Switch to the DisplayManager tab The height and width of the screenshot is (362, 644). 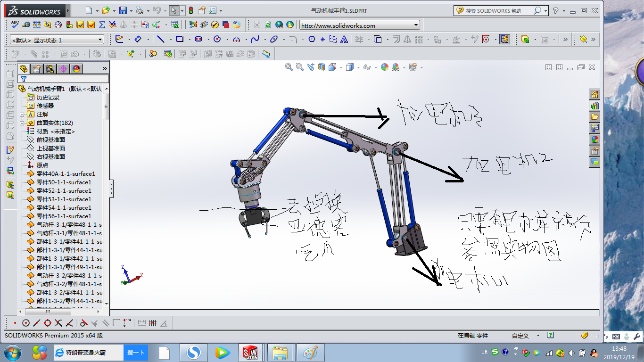[76, 69]
